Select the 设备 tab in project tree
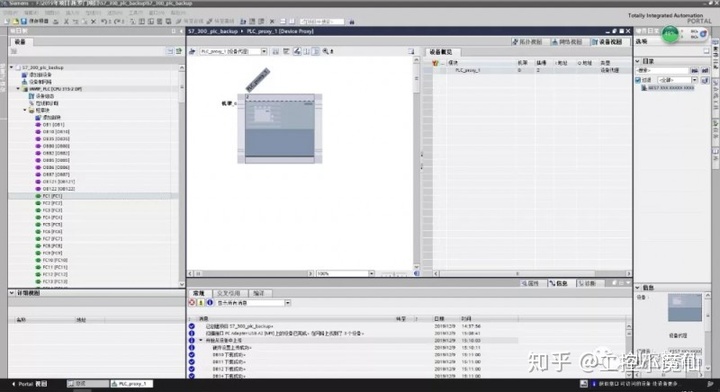 tap(20, 41)
